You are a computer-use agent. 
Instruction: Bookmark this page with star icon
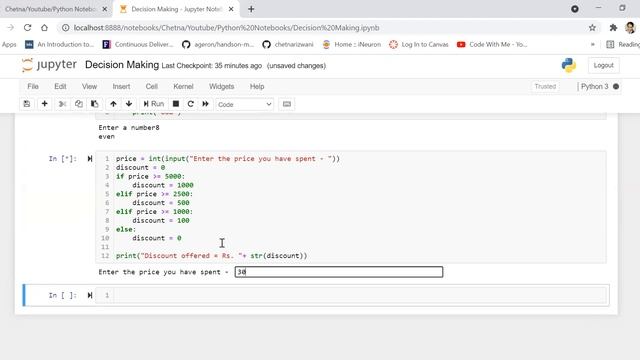592,28
